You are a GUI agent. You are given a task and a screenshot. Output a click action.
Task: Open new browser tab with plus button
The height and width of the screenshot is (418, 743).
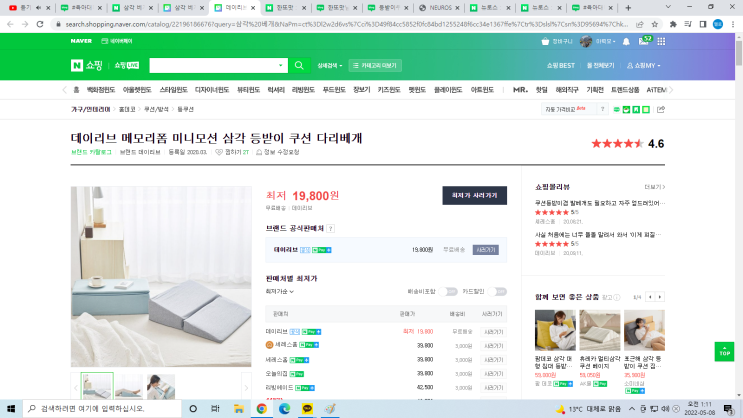628,8
